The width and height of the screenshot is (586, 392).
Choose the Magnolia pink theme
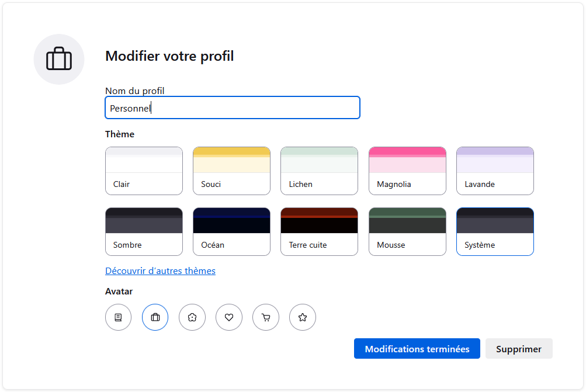click(x=407, y=171)
